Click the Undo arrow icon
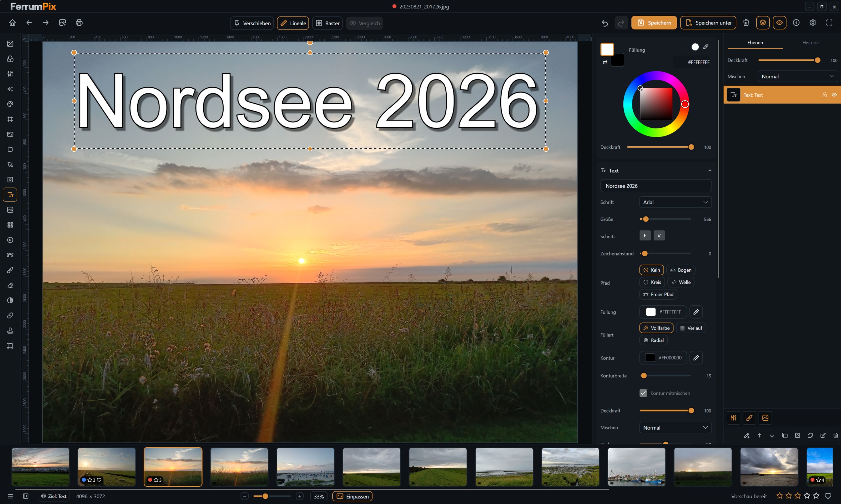 [605, 23]
